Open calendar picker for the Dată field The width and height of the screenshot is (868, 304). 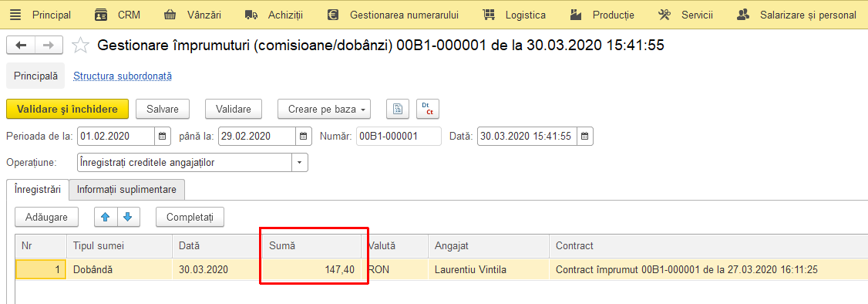coord(585,137)
